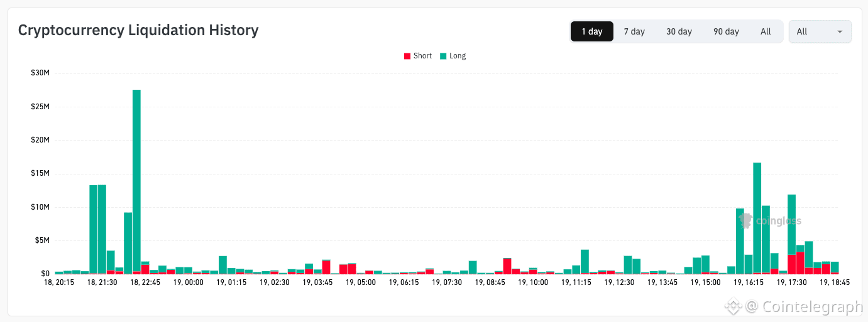The height and width of the screenshot is (322, 868).
Task: Select the 1 day range tab
Action: point(592,31)
